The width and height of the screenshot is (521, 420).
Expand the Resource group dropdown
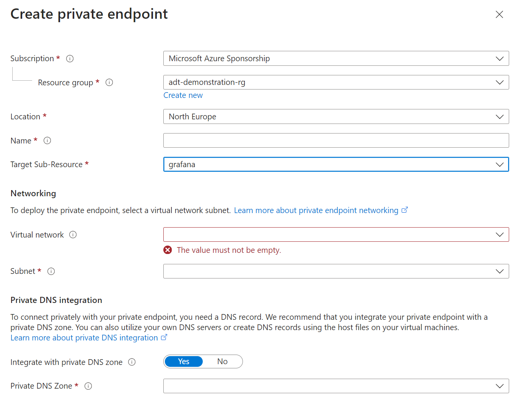pyautogui.click(x=336, y=82)
